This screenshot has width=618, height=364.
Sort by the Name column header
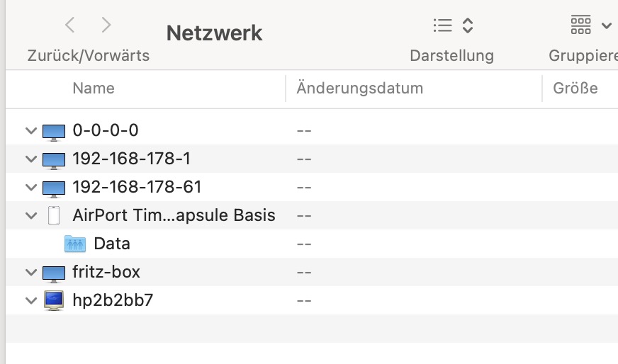[x=94, y=89]
